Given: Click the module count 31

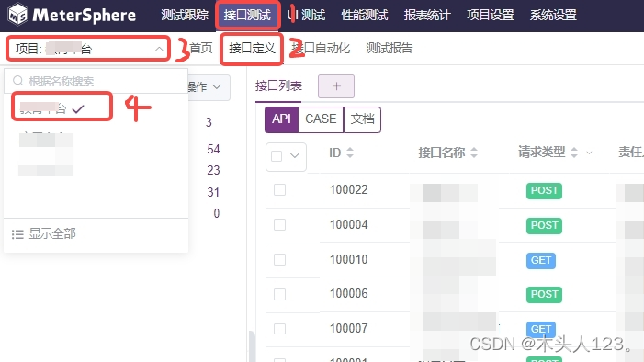Looking at the screenshot, I should tap(213, 192).
